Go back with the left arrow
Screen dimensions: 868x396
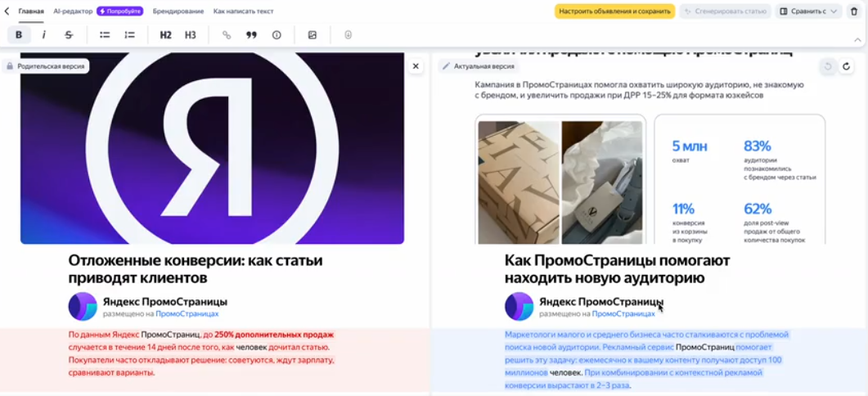point(7,11)
